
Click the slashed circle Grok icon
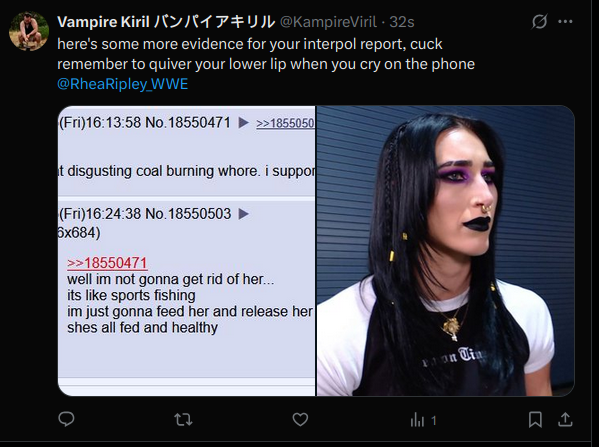pyautogui.click(x=539, y=22)
